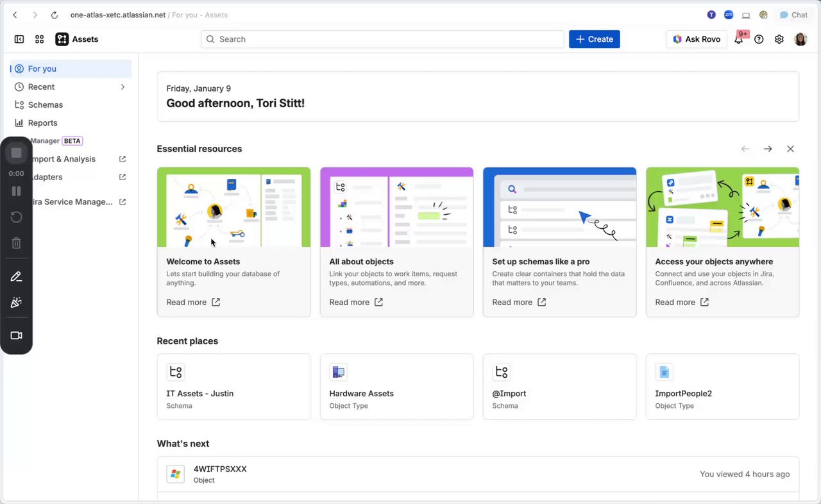The height and width of the screenshot is (504, 821).
Task: Click the user profile avatar
Action: coord(800,39)
